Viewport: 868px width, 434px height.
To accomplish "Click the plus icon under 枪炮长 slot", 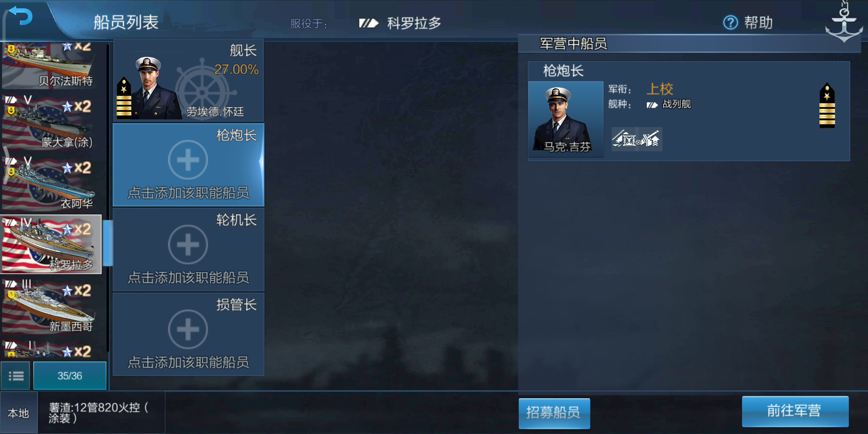I will click(x=188, y=160).
